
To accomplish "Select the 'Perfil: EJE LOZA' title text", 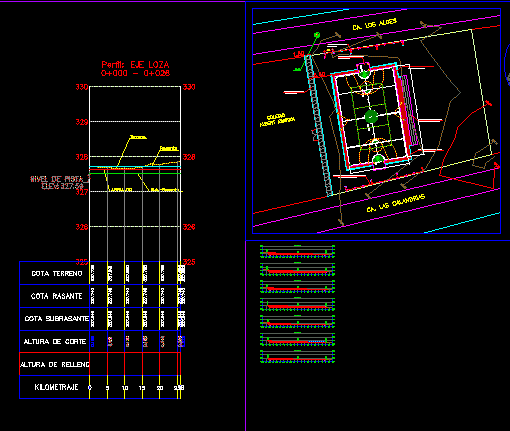I will tap(135, 65).
